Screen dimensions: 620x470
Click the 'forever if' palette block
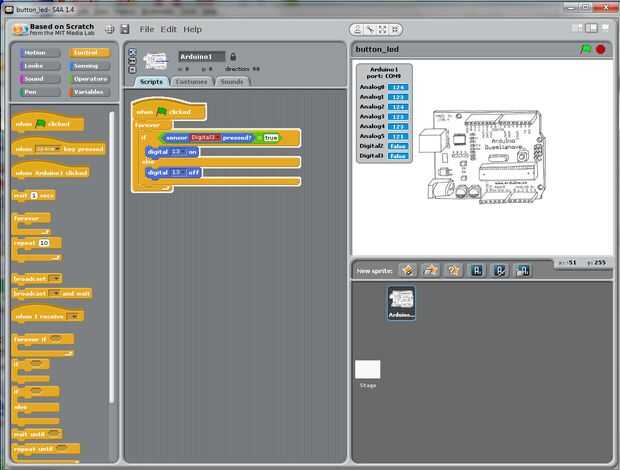pyautogui.click(x=43, y=345)
